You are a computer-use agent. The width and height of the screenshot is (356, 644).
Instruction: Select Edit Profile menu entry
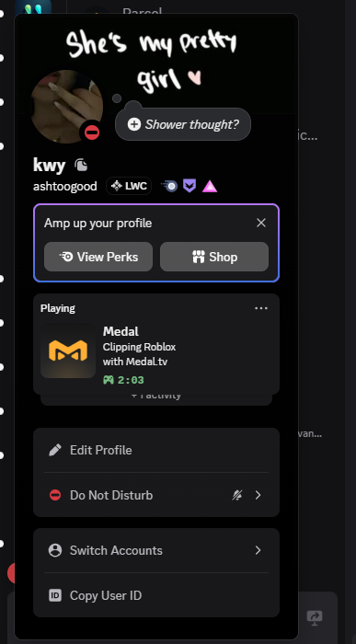[156, 450]
